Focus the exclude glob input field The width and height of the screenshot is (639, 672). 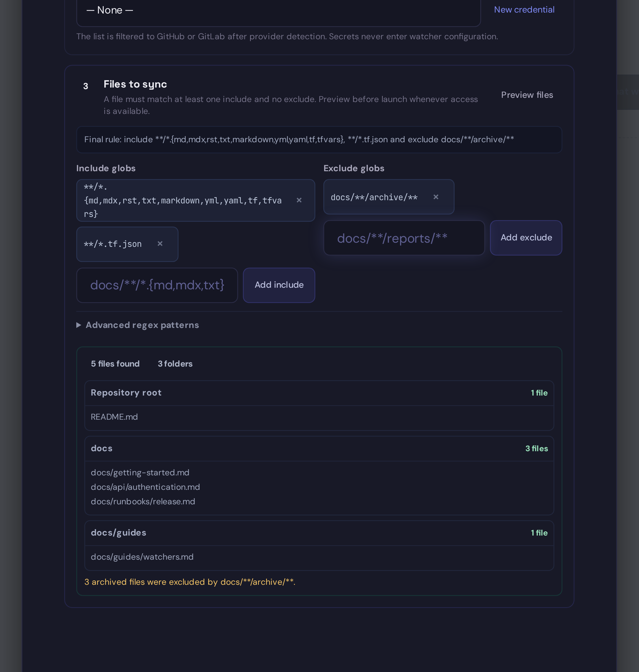[404, 238]
